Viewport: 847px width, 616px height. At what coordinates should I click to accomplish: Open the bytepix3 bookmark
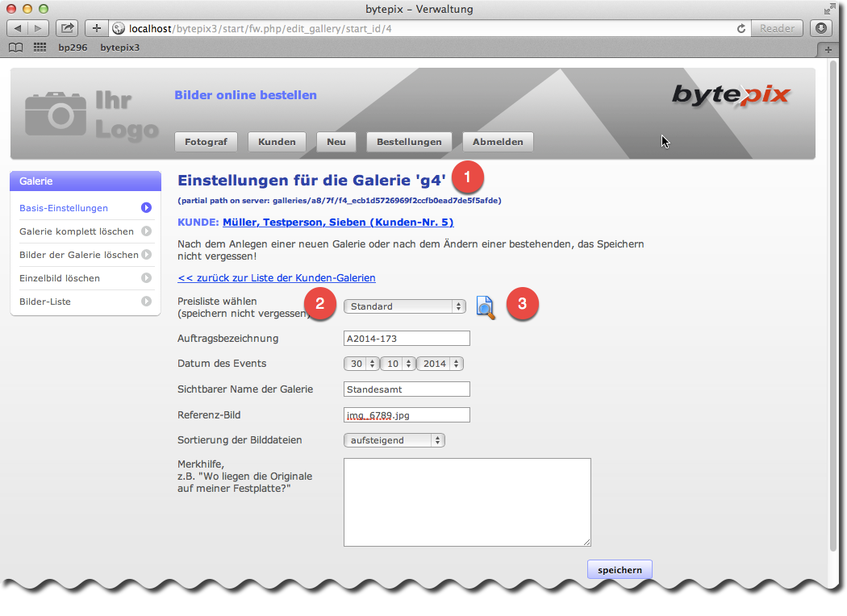coord(119,48)
